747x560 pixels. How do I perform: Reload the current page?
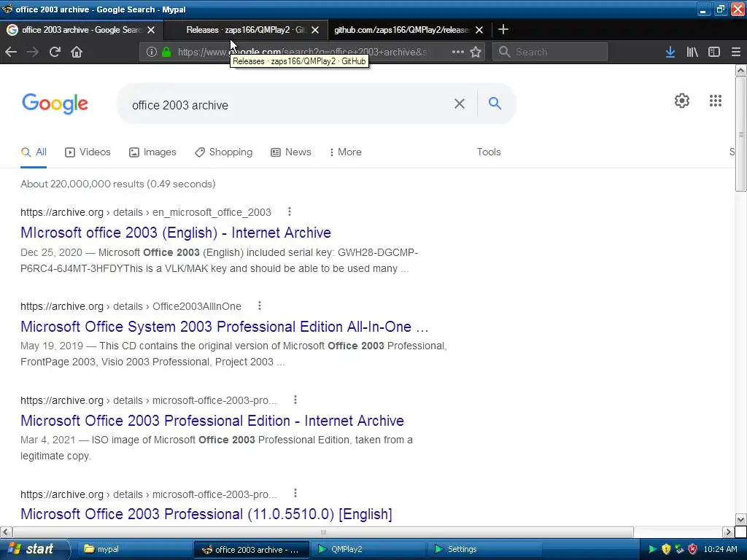(x=55, y=52)
